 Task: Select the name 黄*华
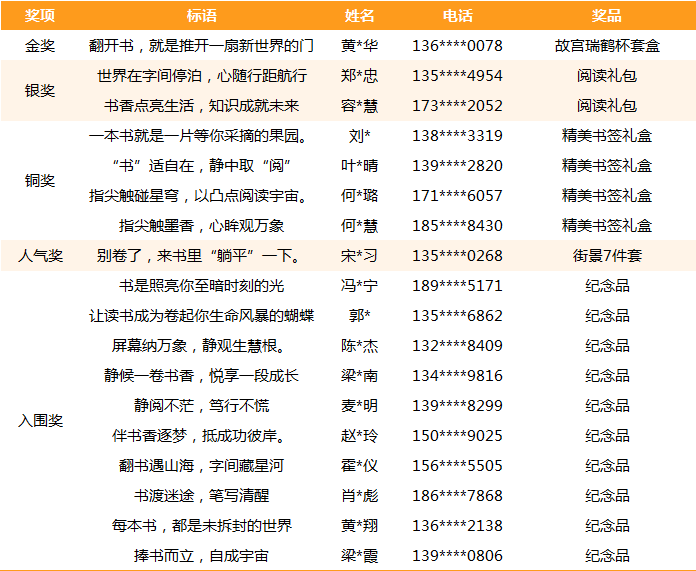tap(360, 46)
